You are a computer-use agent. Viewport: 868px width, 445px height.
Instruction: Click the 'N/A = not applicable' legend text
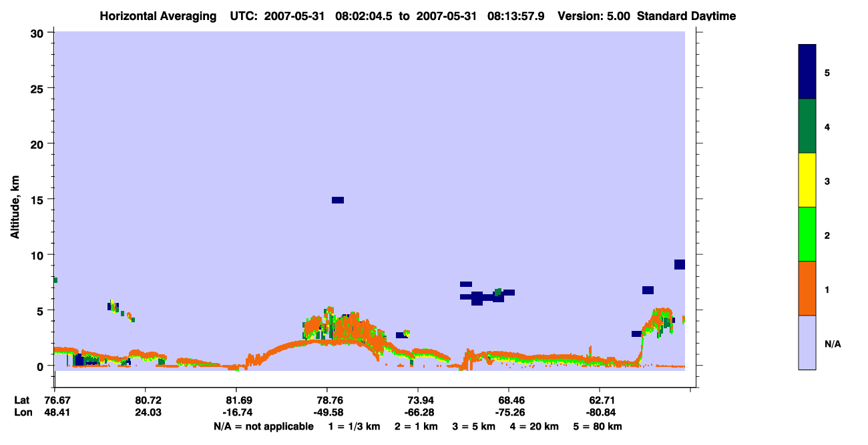[263, 426]
